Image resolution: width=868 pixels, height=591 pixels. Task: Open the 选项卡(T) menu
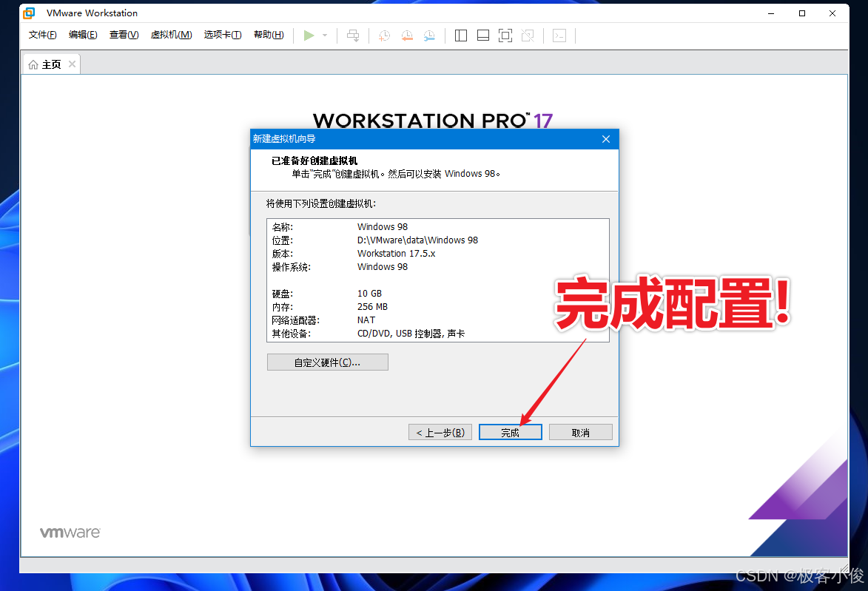pos(223,35)
